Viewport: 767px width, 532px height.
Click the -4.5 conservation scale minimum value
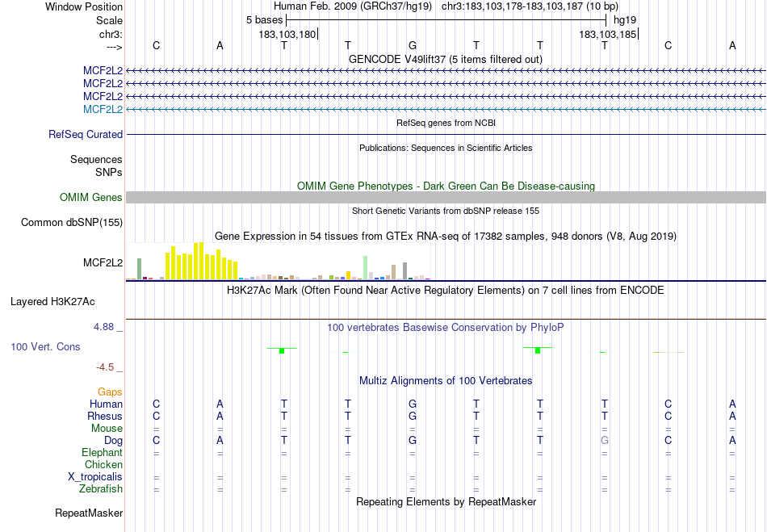105,367
